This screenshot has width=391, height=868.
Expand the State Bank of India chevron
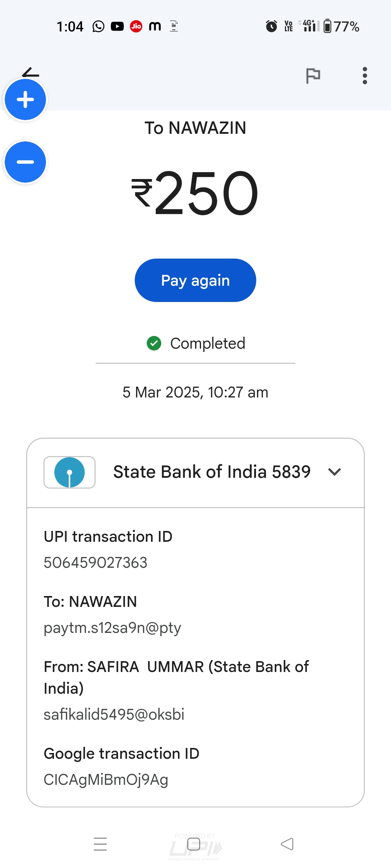tap(334, 472)
